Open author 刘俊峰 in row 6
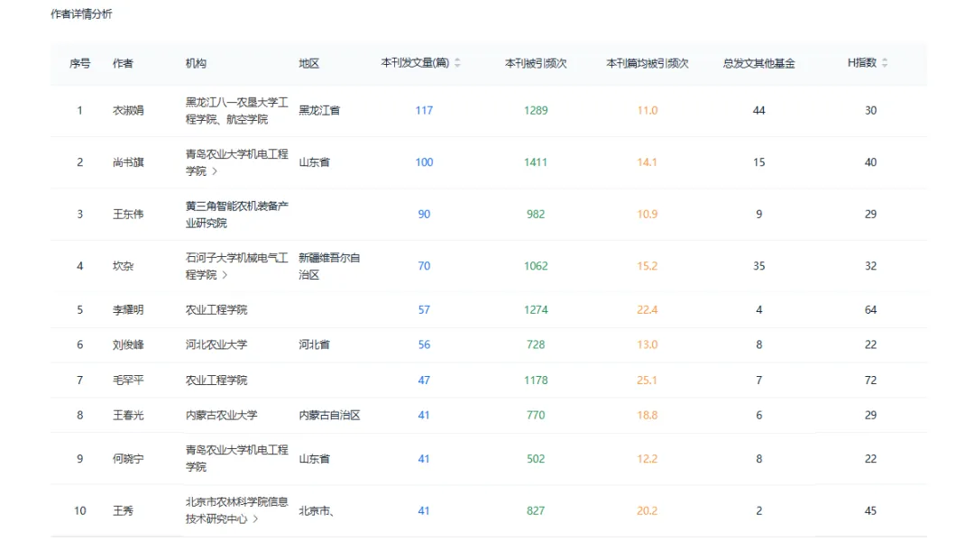The width and height of the screenshot is (974, 560). coord(128,344)
